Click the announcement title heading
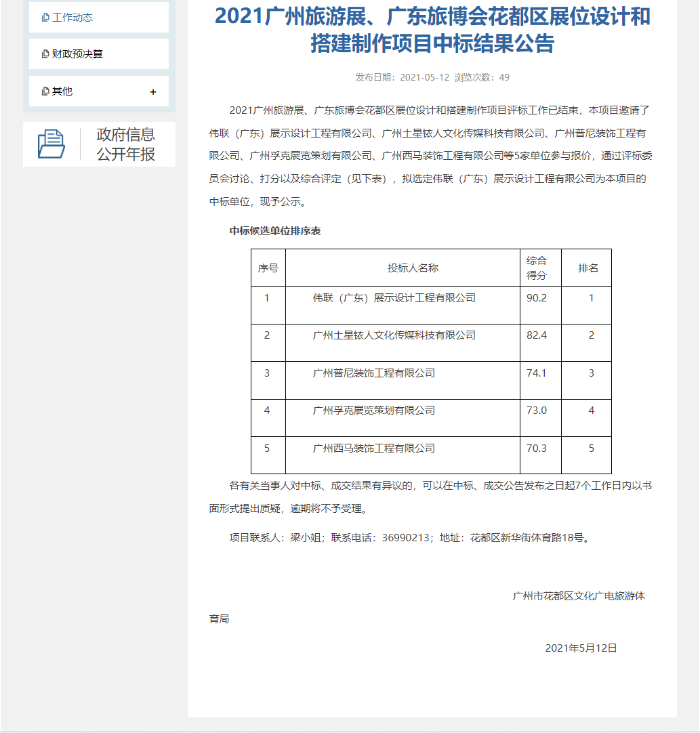This screenshot has height=733, width=700. click(x=432, y=29)
